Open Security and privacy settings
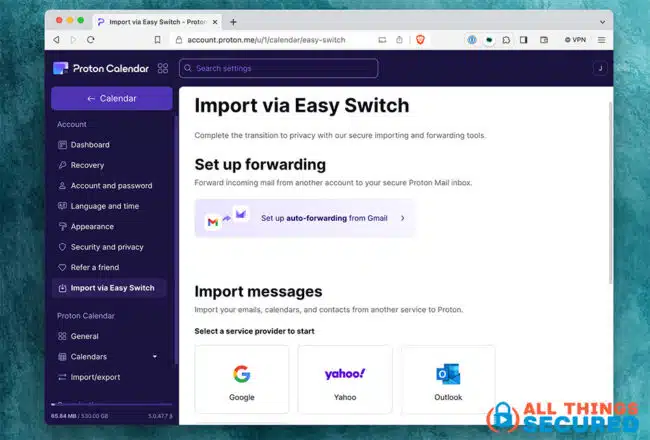Viewport: 650px width, 440px height. [106, 247]
